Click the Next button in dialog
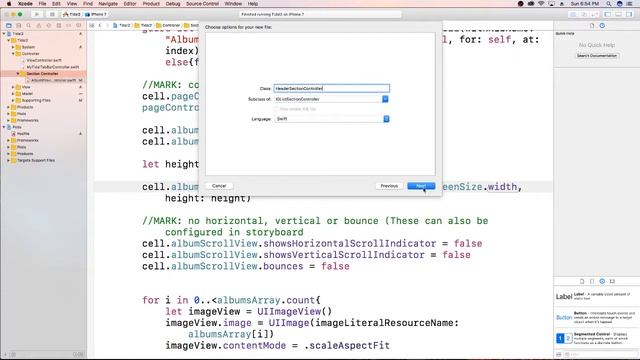Viewport: 640px width, 360px height. tap(421, 186)
